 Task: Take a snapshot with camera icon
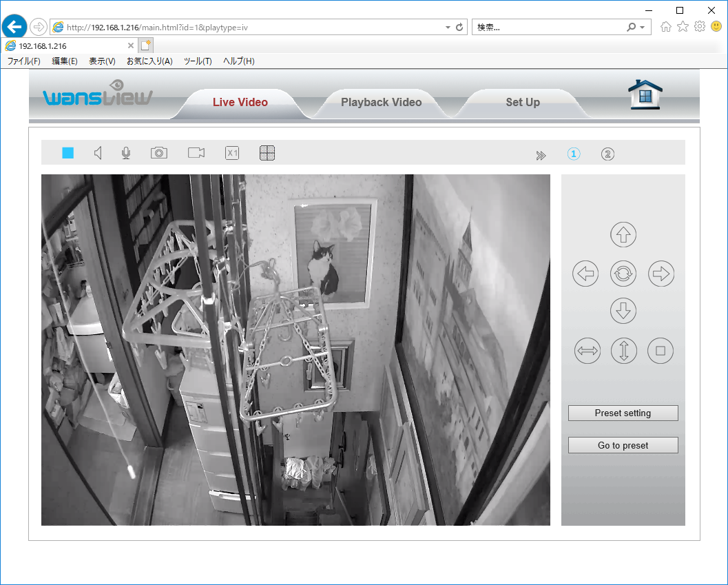point(159,153)
